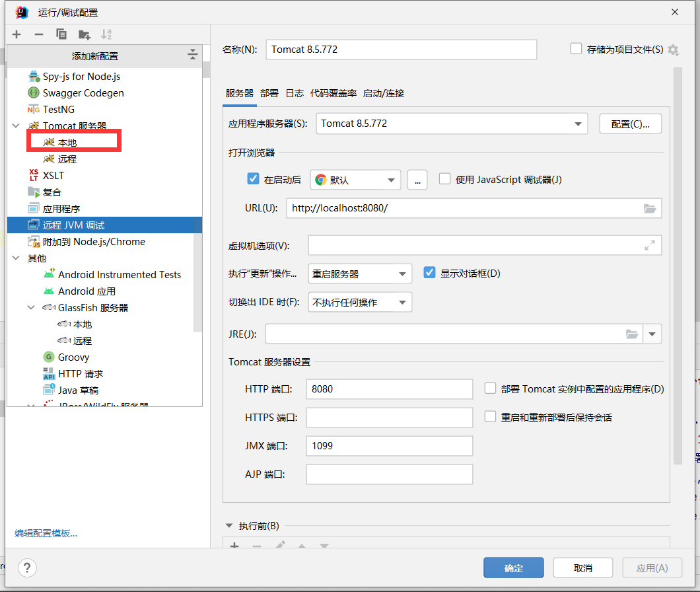Screen dimensions: 700x592
Task: Click the Sort Configurations alphabetically icon
Action: [x=106, y=34]
